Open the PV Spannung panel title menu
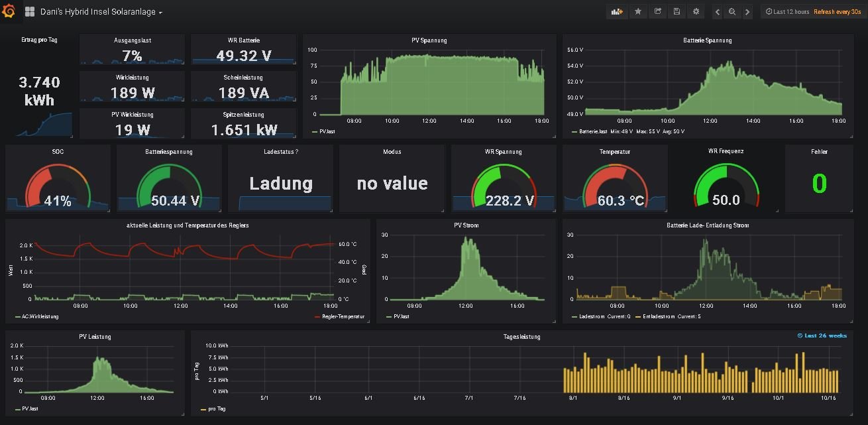Screen dimensions: 868x425 coord(429,40)
